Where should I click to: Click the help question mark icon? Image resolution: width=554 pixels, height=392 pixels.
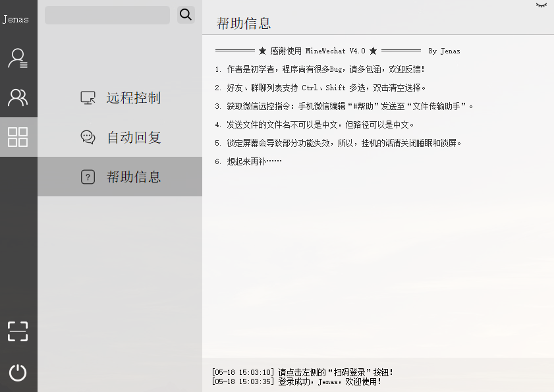[88, 177]
